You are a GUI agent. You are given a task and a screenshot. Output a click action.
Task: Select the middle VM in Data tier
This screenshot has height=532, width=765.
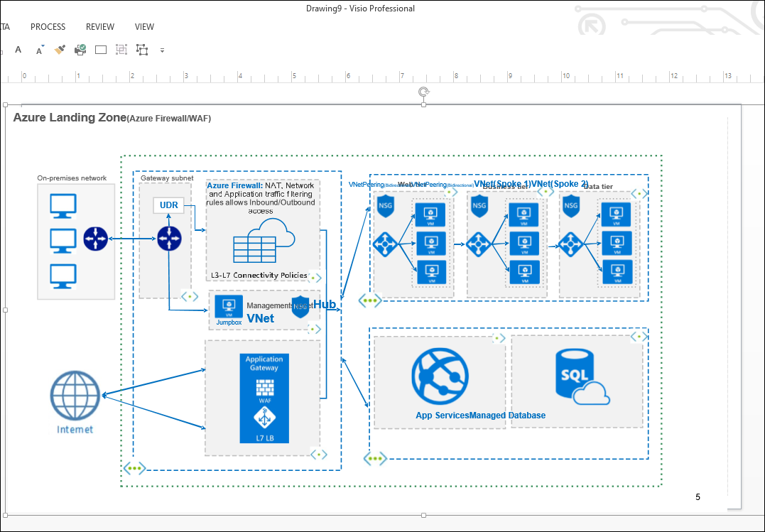pos(617,243)
